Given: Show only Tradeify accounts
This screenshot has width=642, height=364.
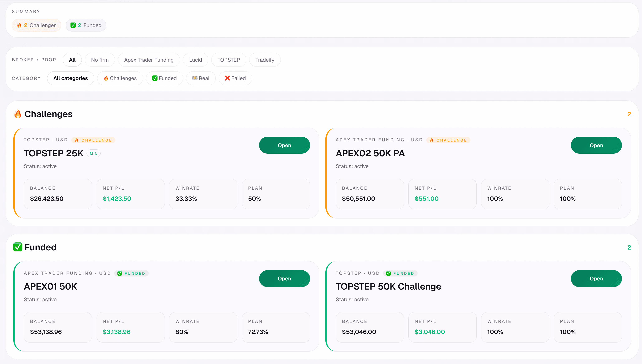Looking at the screenshot, I should (x=265, y=60).
